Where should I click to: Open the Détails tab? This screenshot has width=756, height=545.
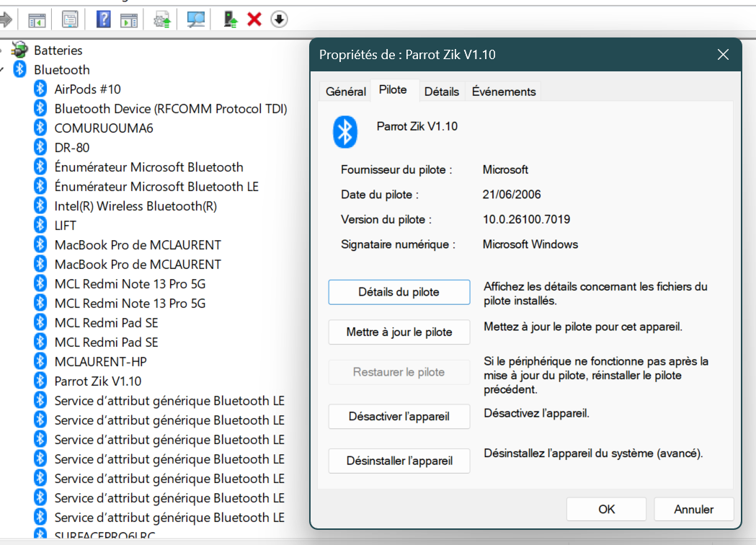point(442,92)
